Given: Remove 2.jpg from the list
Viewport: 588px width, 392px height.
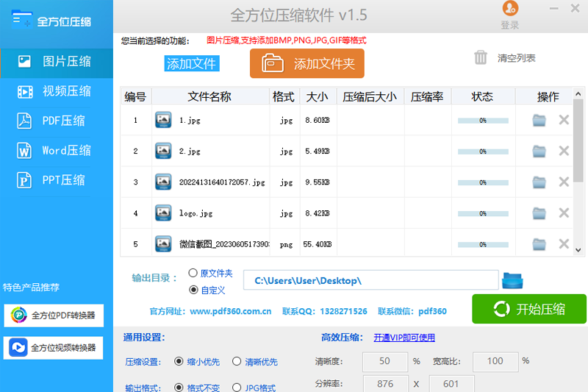Looking at the screenshot, I should click(564, 151).
